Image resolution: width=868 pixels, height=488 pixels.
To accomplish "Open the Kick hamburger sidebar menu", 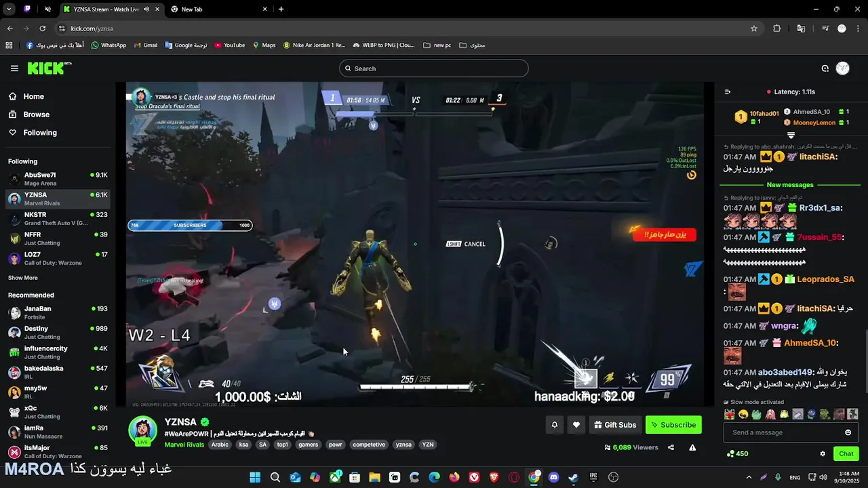I will (x=14, y=68).
